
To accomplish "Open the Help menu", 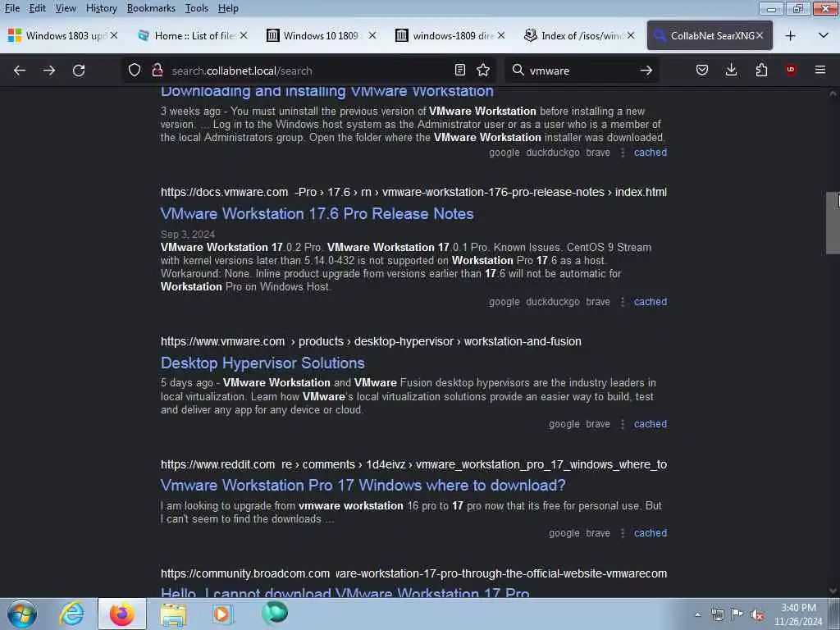I will coord(228,8).
